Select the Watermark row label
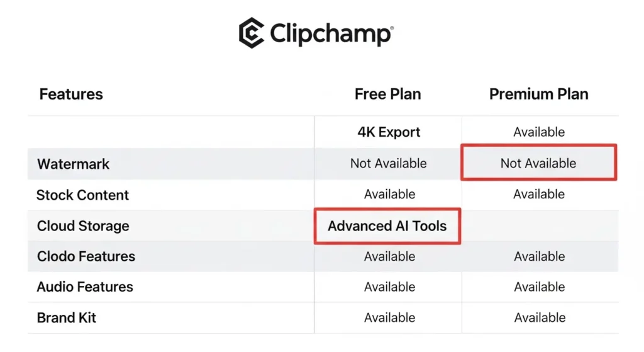Screen dimensions: 644x352 74,164
